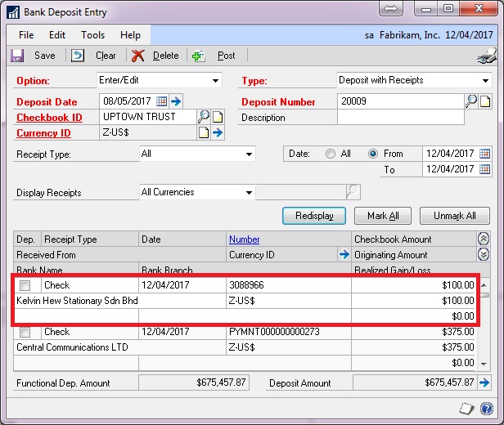Click the receipts list scrollbar thumb
The image size is (504, 425).
click(484, 295)
